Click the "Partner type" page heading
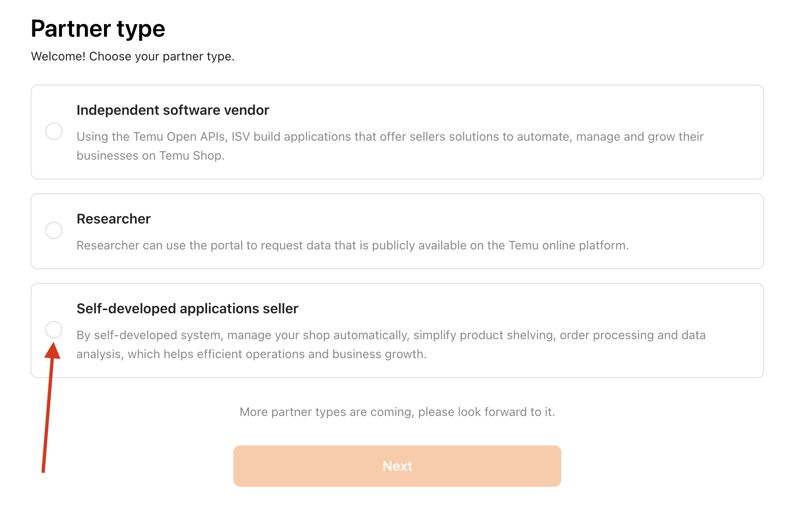812x523 pixels. 98,29
